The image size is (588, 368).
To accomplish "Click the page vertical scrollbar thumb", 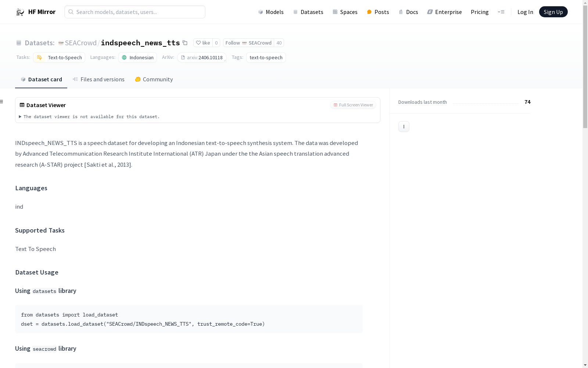I will 585,66.
